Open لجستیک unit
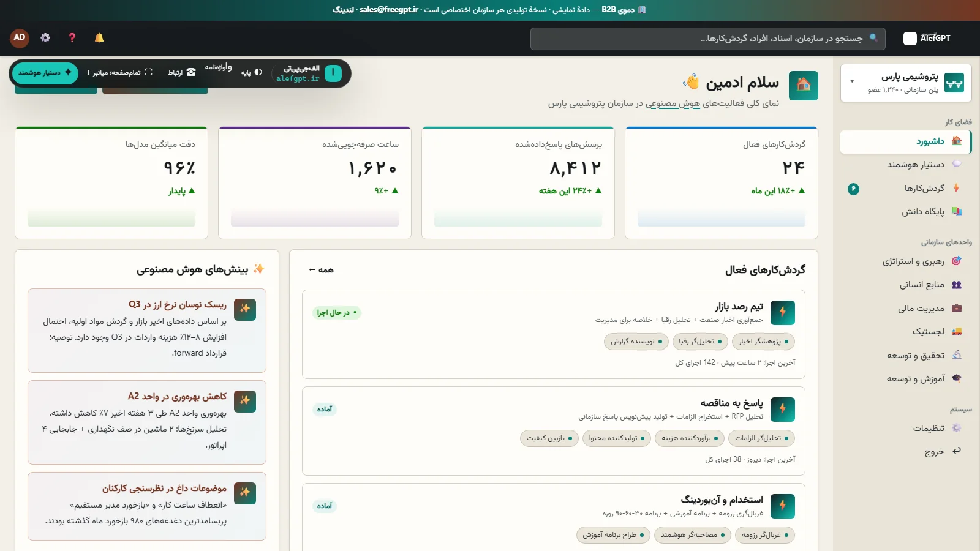This screenshot has width=980, height=551. click(905, 332)
